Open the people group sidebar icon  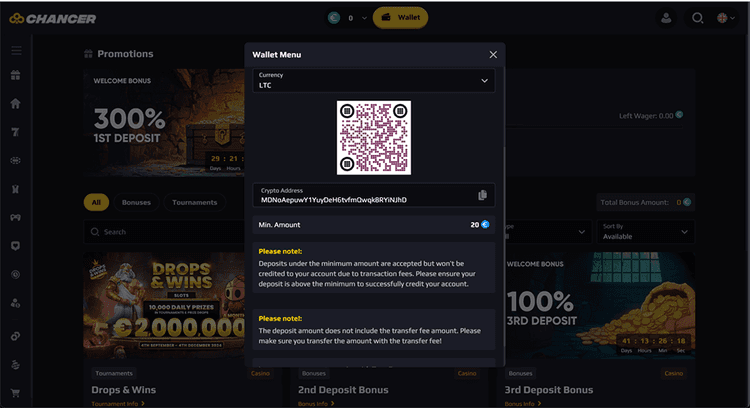click(16, 303)
